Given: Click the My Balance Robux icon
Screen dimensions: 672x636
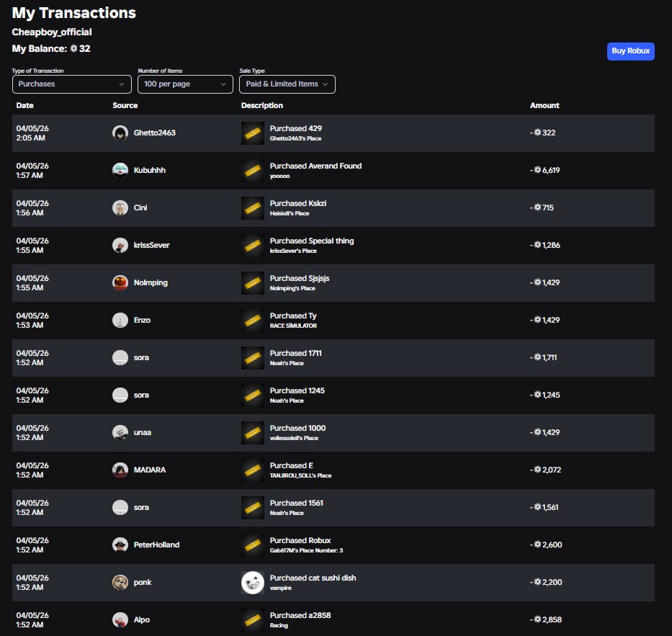Looking at the screenshot, I should pyautogui.click(x=73, y=48).
